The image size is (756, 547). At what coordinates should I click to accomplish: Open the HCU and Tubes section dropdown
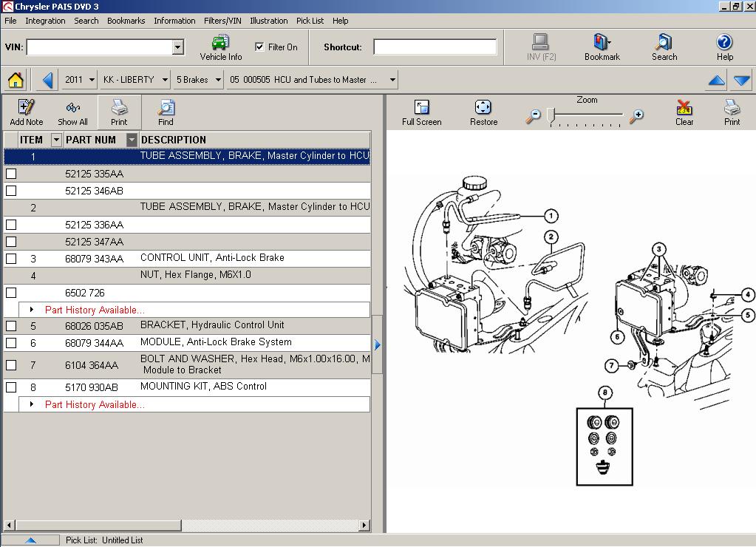coord(392,80)
